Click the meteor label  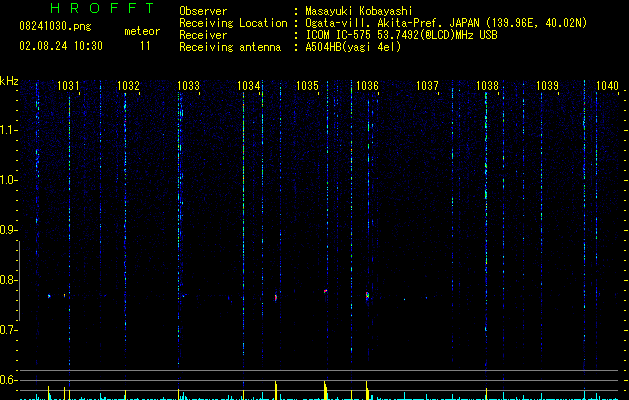(x=142, y=31)
